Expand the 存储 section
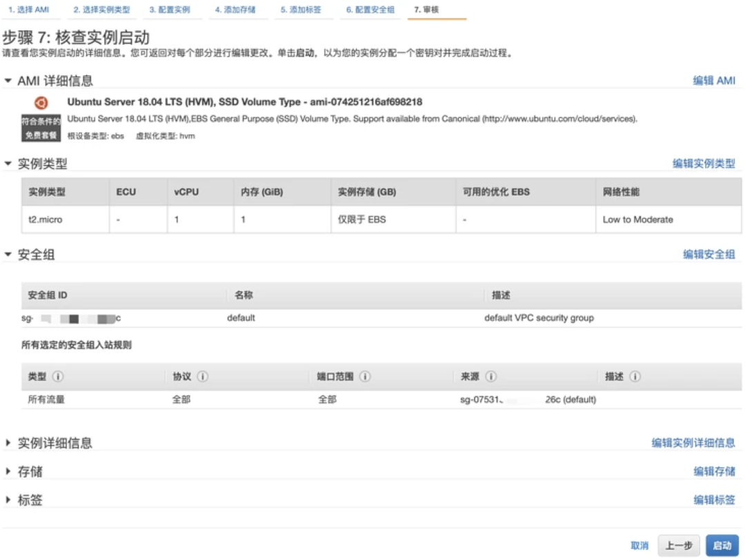This screenshot has height=560, width=745. coord(8,471)
